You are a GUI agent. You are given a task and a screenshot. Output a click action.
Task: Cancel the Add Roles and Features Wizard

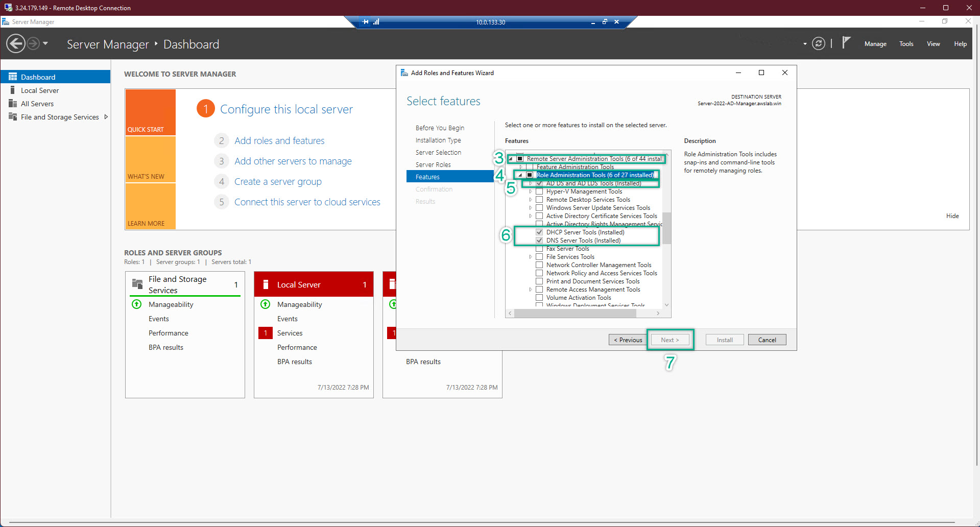767,340
